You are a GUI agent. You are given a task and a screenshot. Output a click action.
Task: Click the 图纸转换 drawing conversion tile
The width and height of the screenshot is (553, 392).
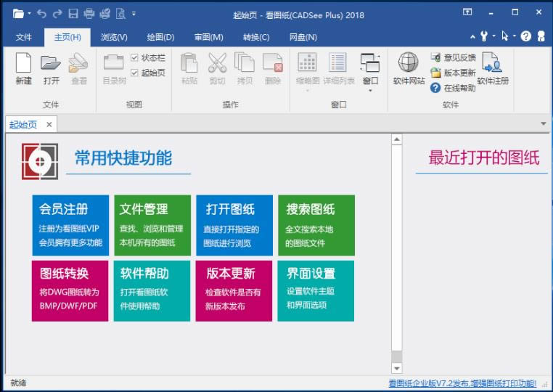pyautogui.click(x=70, y=291)
